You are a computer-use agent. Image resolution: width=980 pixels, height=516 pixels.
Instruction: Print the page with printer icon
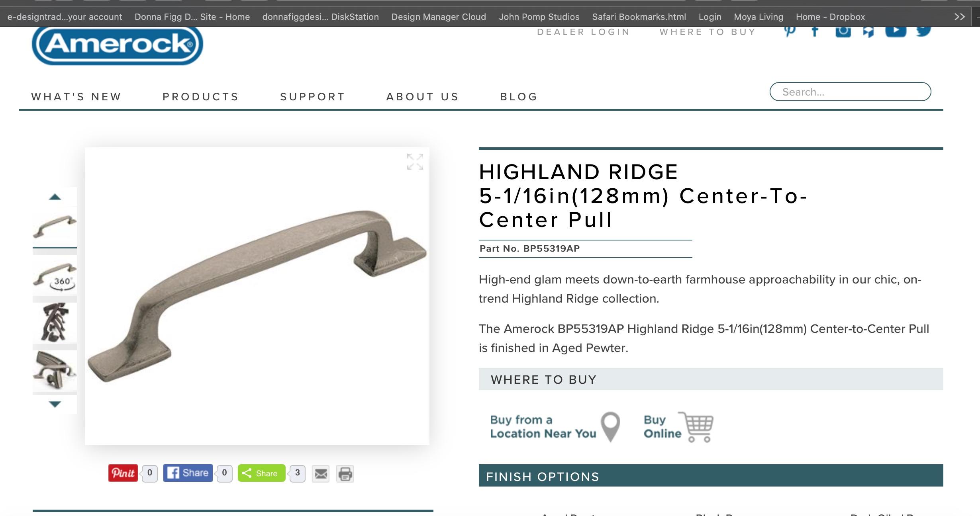click(x=345, y=474)
